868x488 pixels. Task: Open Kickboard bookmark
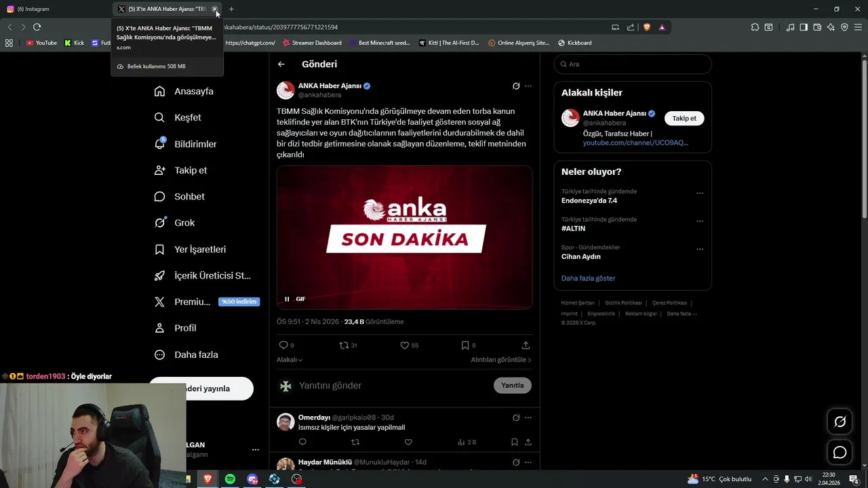574,43
